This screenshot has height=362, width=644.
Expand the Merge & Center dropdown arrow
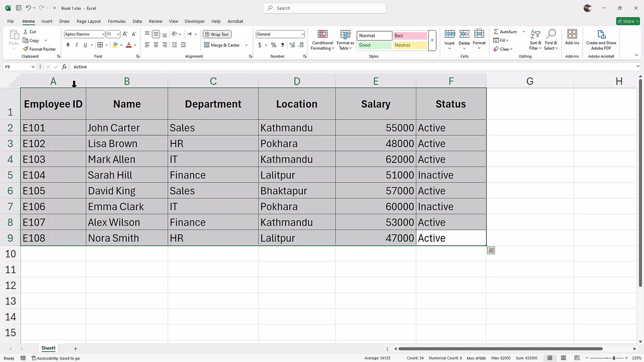click(x=246, y=45)
